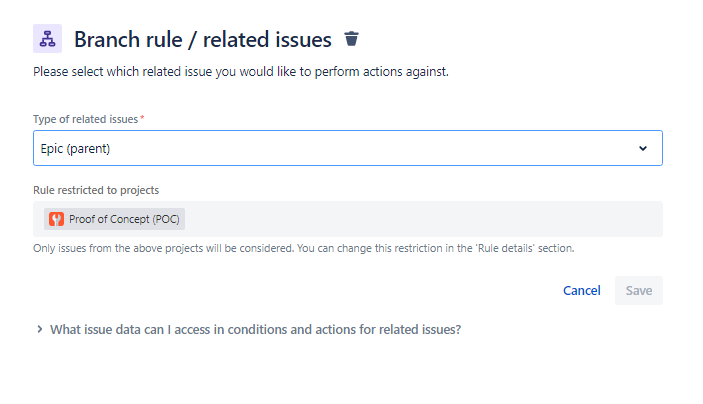Click the 'Rule details' mention in helper text
703x404 pixels.
click(505, 248)
